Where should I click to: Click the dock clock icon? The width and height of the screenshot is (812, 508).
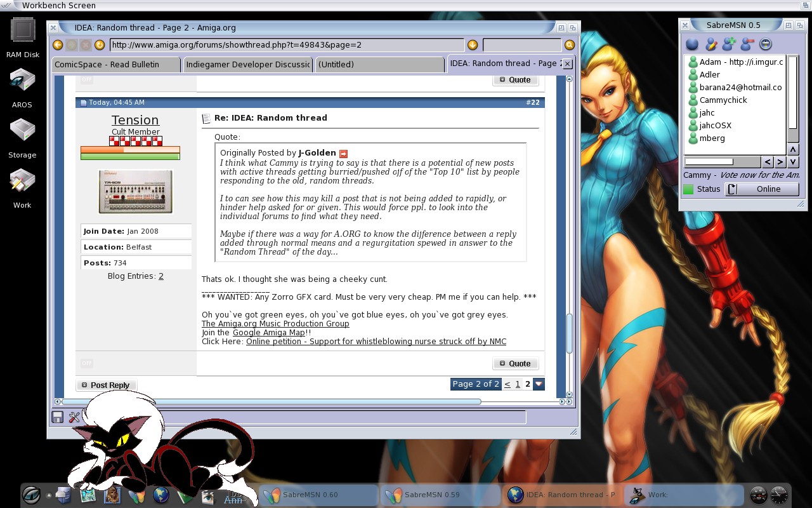coord(779,495)
